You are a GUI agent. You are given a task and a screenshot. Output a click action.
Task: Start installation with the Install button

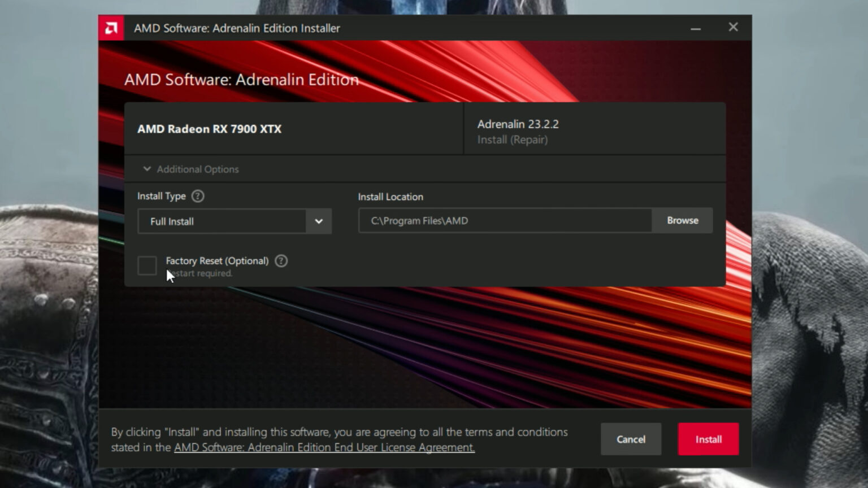click(708, 439)
